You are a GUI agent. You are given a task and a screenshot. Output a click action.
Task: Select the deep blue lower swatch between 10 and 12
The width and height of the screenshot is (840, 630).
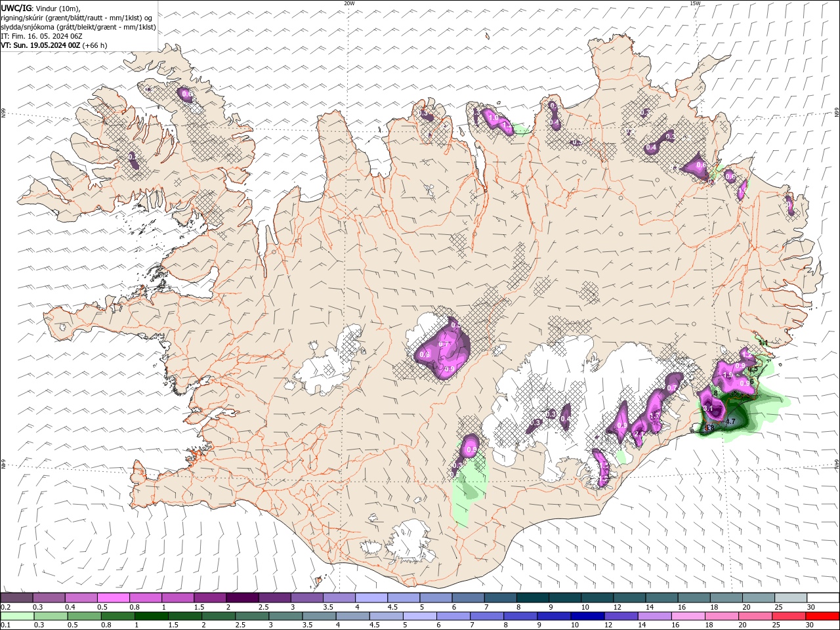(587, 616)
